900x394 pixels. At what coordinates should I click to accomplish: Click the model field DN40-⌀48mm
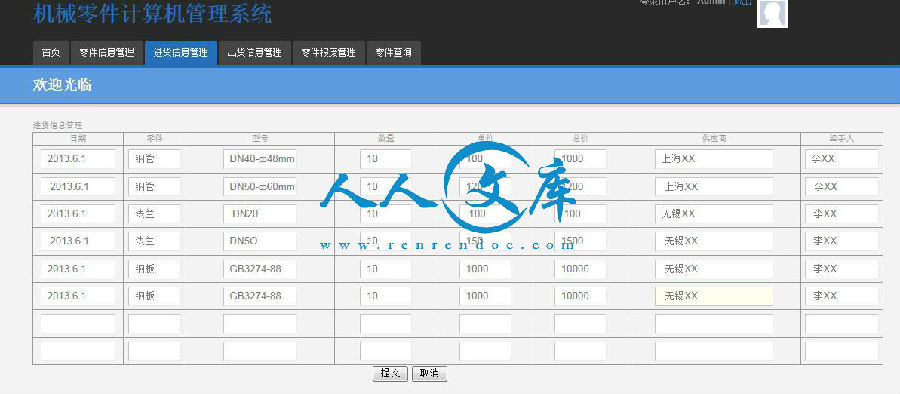[259, 159]
